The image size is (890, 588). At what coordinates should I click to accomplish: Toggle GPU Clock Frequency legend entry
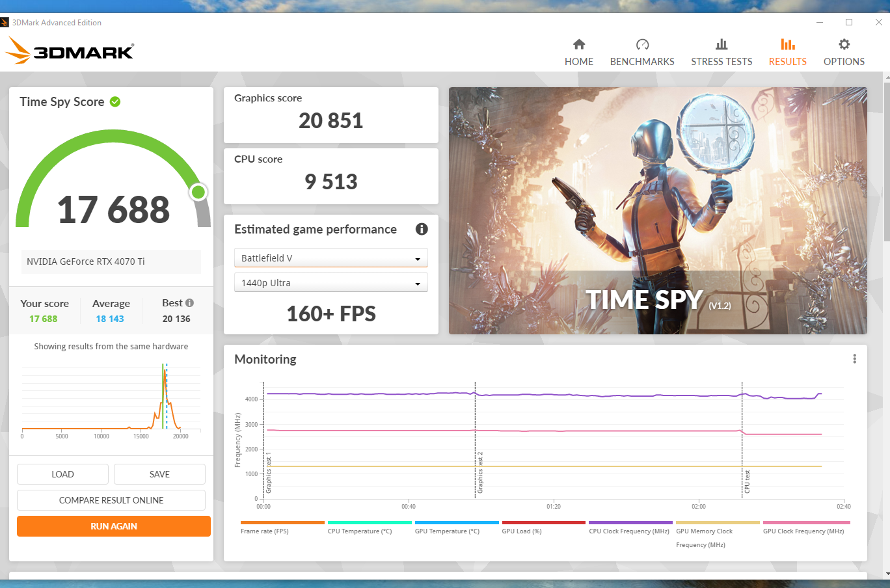[x=806, y=528]
